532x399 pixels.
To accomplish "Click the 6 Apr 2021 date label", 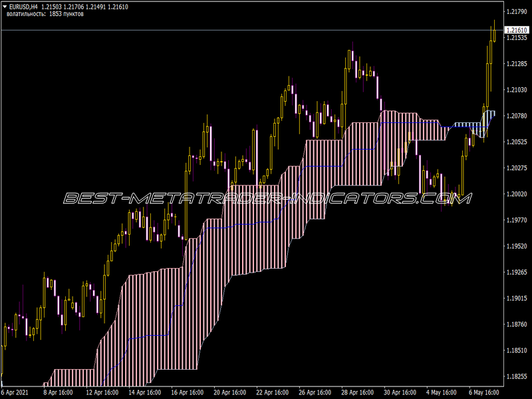I will coord(15,392).
